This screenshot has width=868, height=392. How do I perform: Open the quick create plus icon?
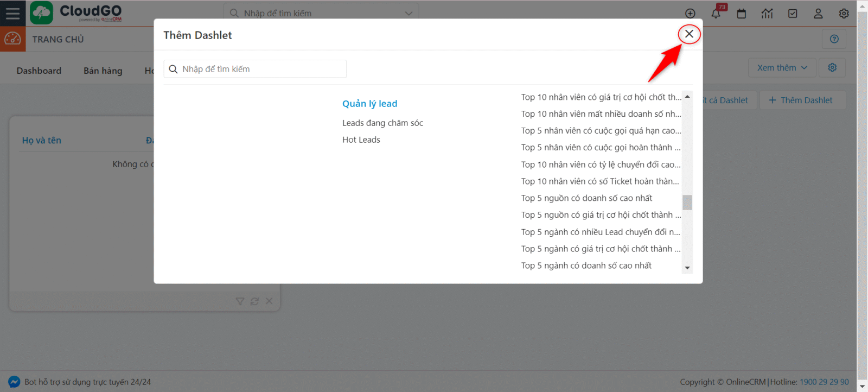(x=690, y=14)
